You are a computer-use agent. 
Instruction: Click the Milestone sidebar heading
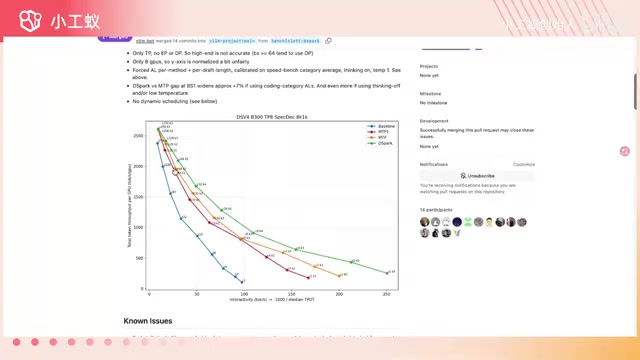click(430, 93)
